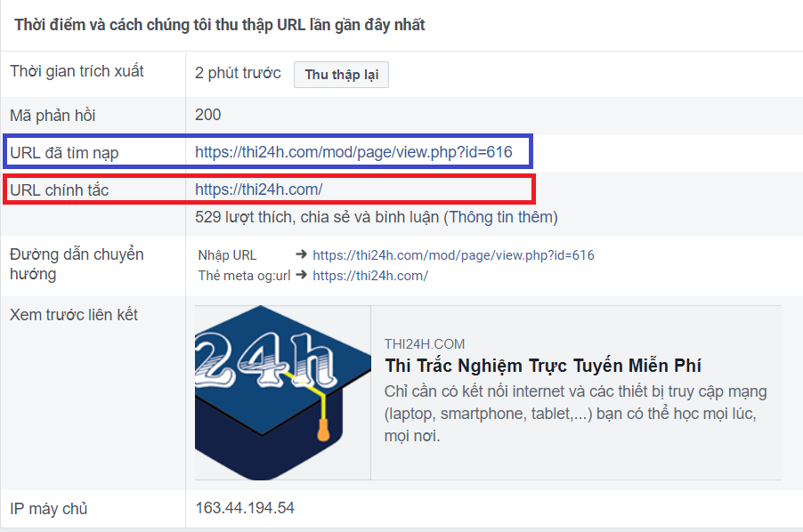The image size is (803, 532).
Task: Click the "Thông tin thêm" link
Action: coord(501,217)
